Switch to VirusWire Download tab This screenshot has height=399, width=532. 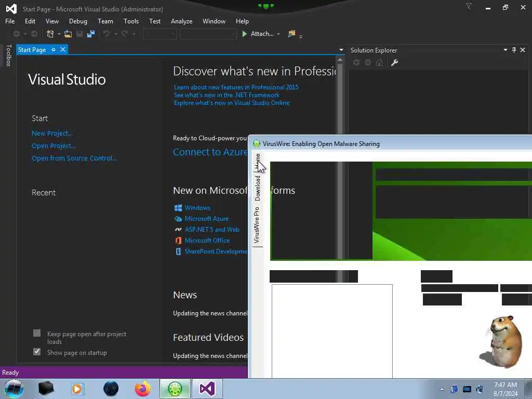click(257, 188)
